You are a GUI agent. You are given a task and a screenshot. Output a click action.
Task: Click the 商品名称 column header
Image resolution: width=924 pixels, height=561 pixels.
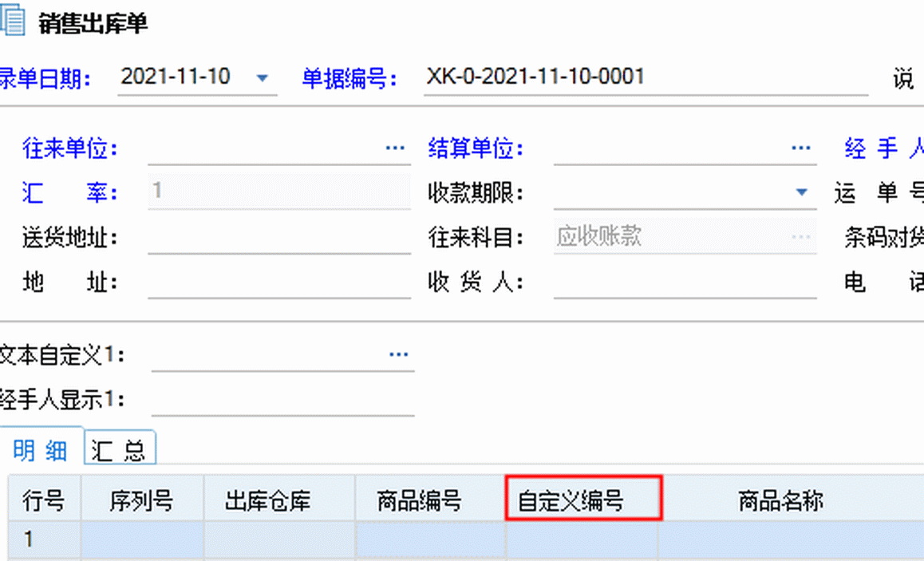point(782,501)
